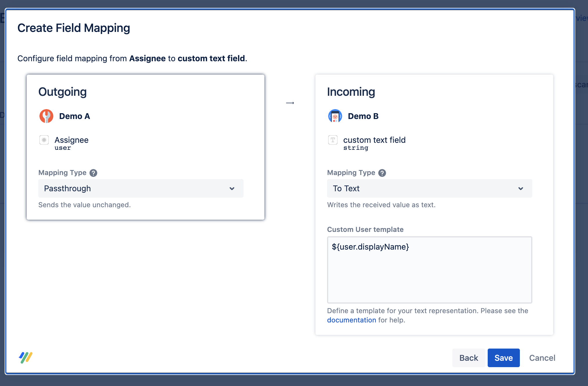Open the documentation link

351,320
